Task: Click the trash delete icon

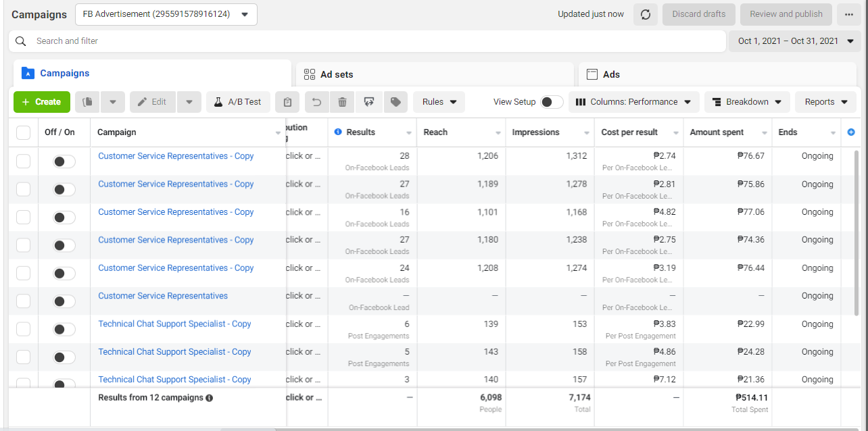Action: click(342, 102)
